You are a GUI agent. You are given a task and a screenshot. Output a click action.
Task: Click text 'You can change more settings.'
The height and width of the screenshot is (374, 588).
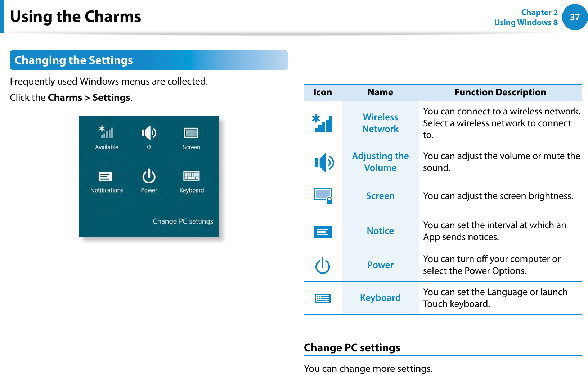coord(368,368)
